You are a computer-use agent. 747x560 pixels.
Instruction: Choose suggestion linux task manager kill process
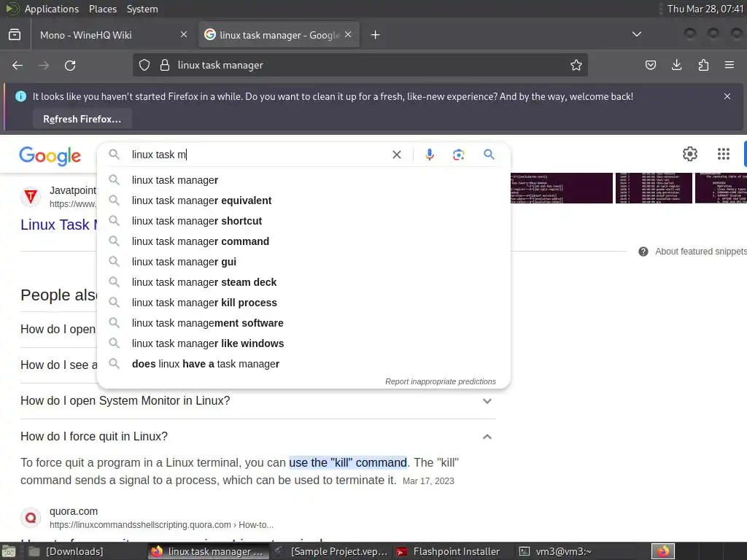pos(303,303)
